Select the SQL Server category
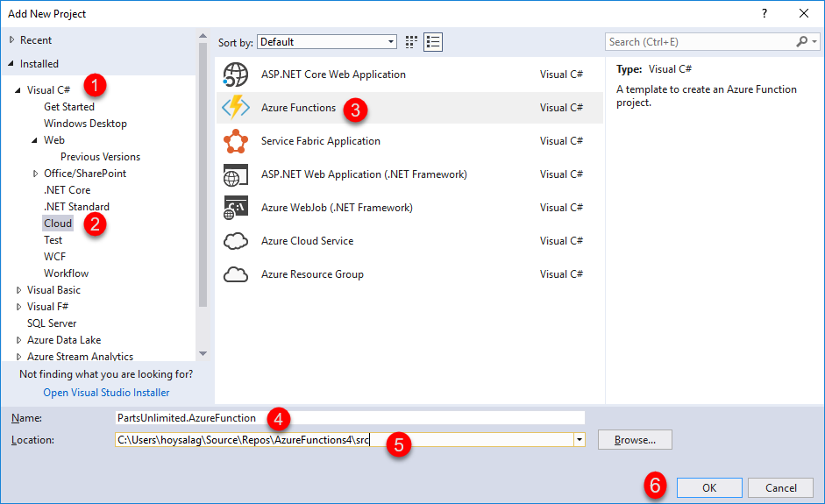The height and width of the screenshot is (504, 825). click(x=52, y=323)
